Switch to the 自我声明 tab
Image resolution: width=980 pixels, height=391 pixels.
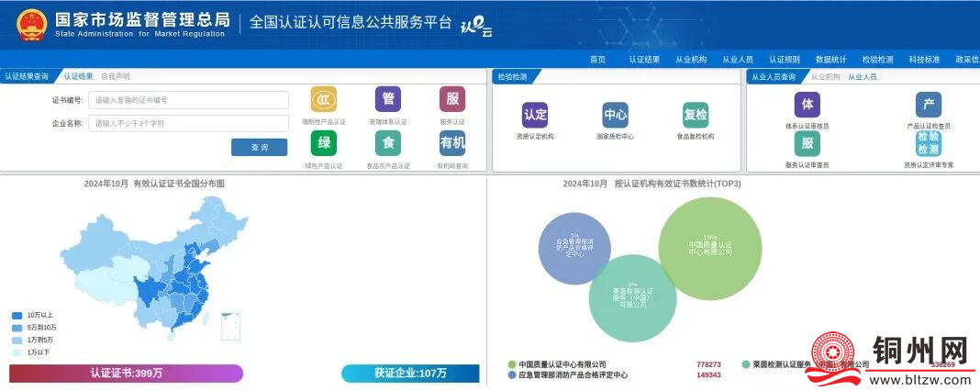[x=115, y=76]
